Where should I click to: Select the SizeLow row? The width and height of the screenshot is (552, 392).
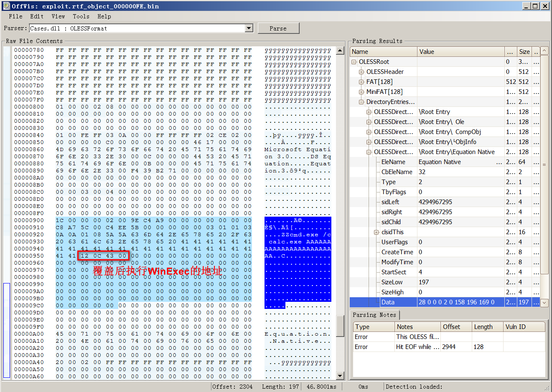point(445,282)
